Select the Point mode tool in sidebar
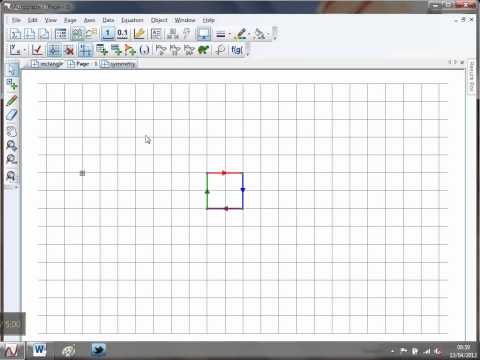Viewport: 480px width, 360px height. [x=12, y=85]
